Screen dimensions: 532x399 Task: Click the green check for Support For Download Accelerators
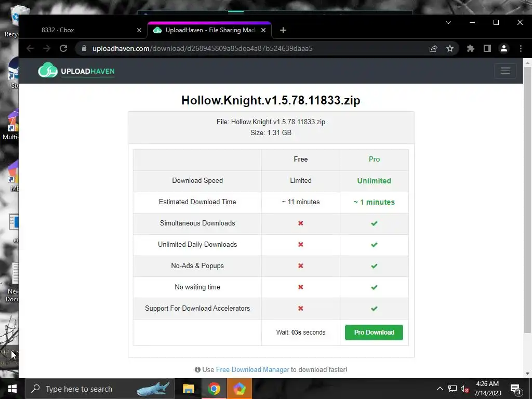374,309
